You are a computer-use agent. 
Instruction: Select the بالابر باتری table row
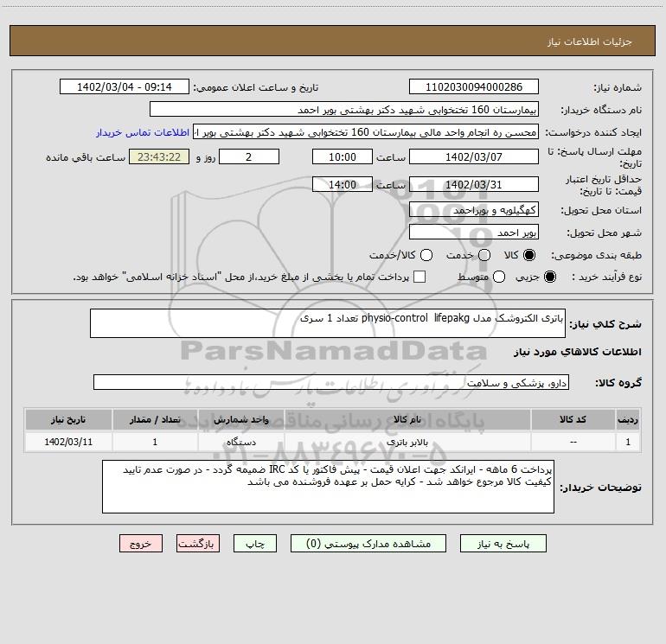coord(333,442)
